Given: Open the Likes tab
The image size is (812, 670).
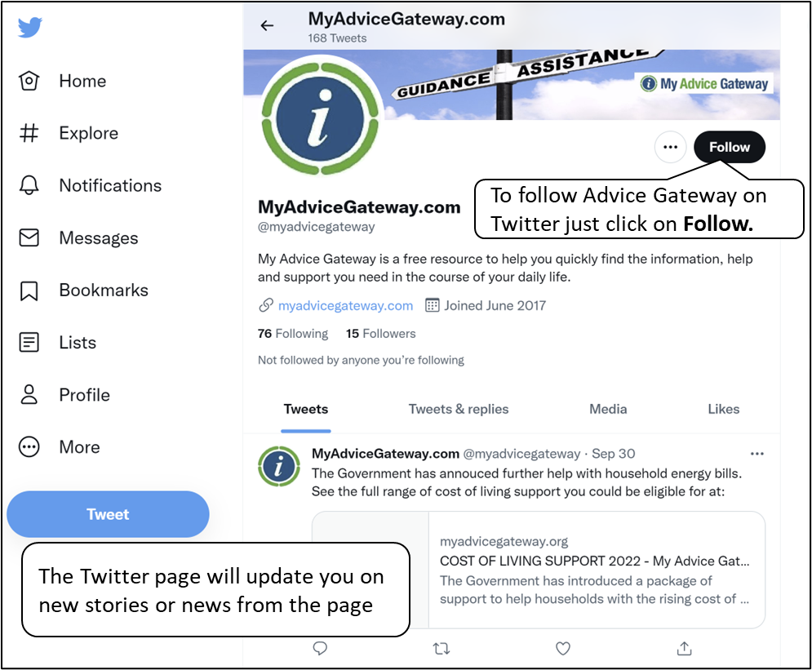Looking at the screenshot, I should pos(723,409).
